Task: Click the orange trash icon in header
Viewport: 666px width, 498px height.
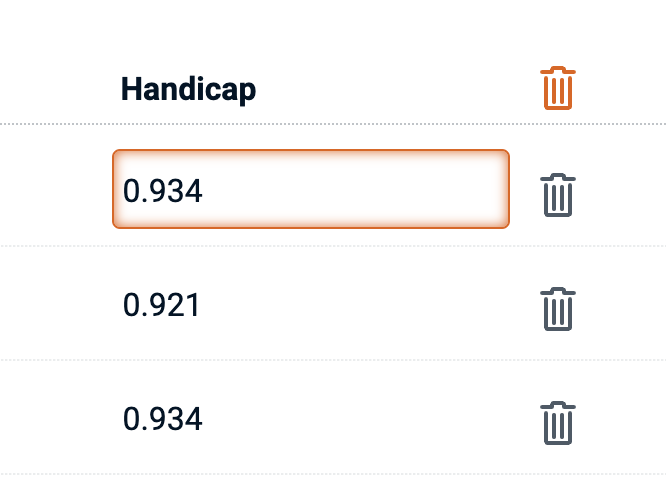Action: [558, 89]
